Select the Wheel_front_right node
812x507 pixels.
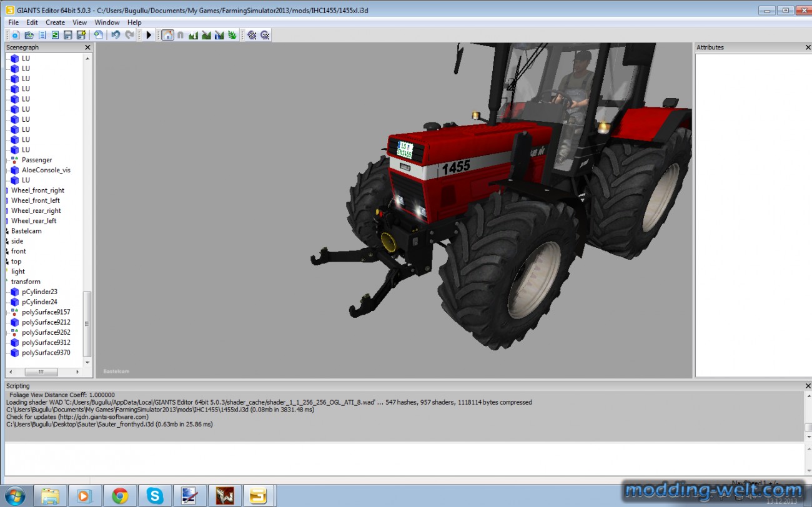pos(37,190)
